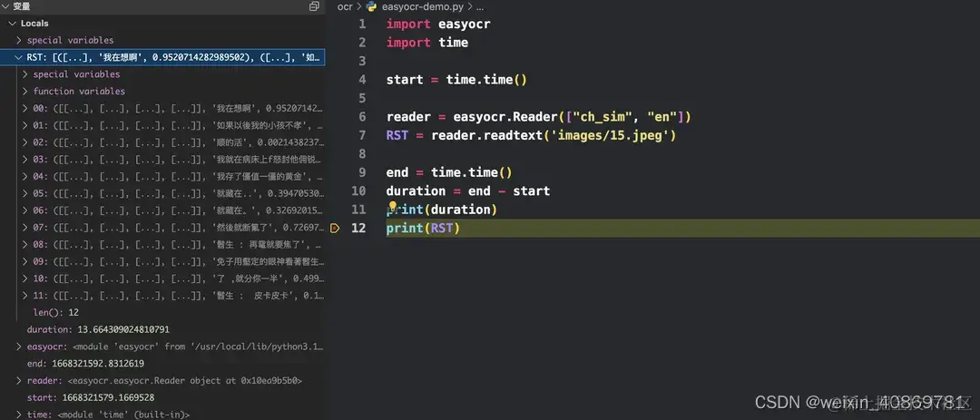980x420 pixels.
Task: Click 'import time' code on line 2
Action: coord(426,43)
